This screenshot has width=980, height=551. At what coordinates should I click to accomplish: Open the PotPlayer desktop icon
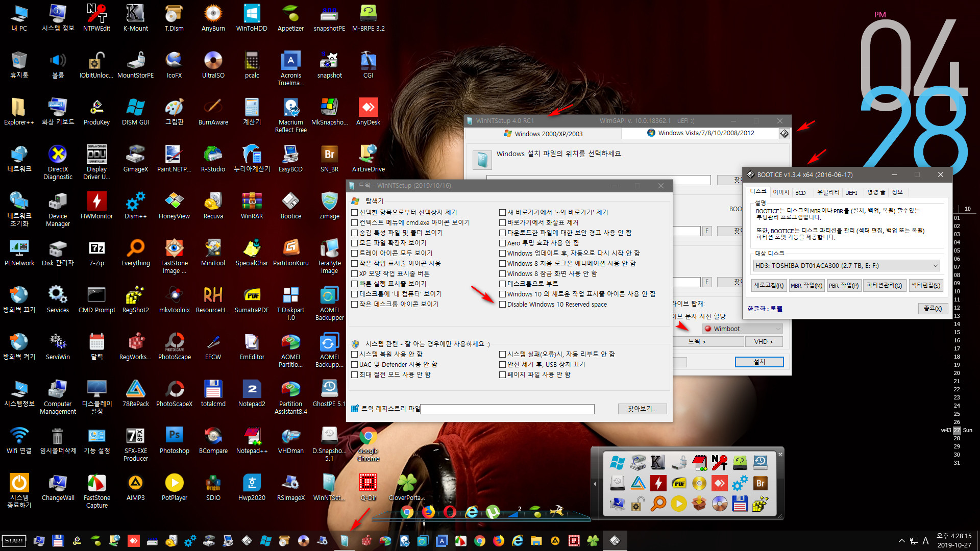point(174,487)
